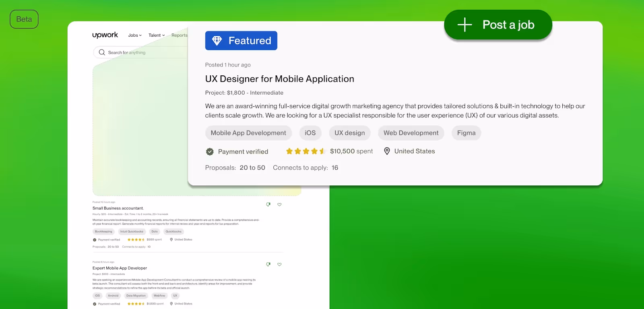This screenshot has height=309, width=644.
Task: Save Expert Mobile App Developer with heart
Action: (279, 265)
